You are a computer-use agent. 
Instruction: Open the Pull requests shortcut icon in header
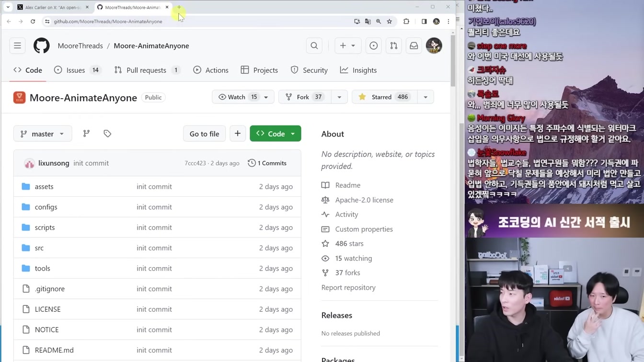tap(393, 45)
